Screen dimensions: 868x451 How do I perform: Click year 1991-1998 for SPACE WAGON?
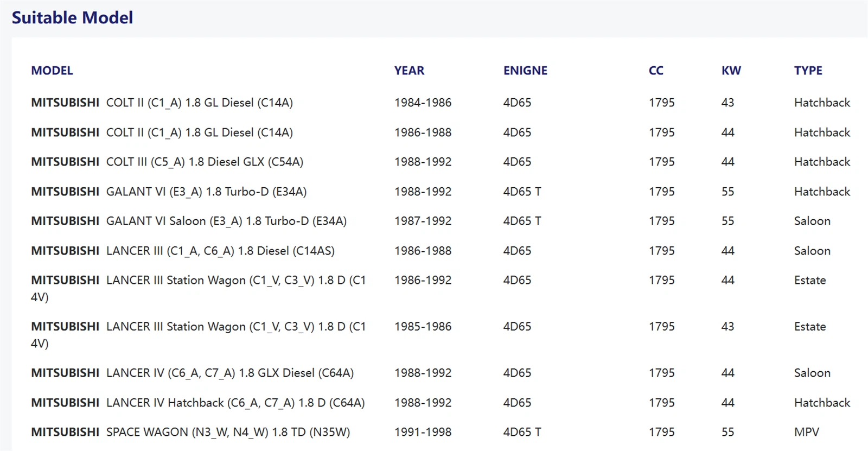pyautogui.click(x=423, y=432)
